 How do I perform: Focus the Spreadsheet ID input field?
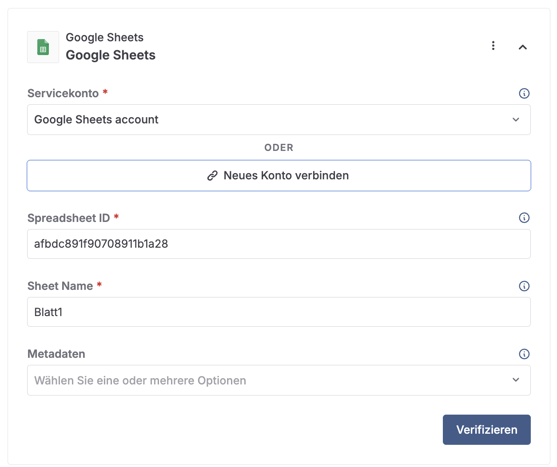click(279, 244)
